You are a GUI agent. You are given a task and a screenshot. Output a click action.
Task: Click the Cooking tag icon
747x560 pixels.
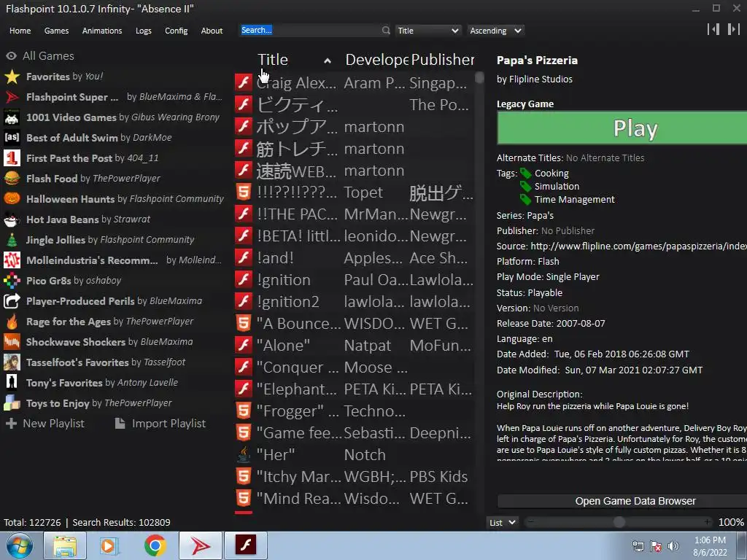[x=525, y=174]
